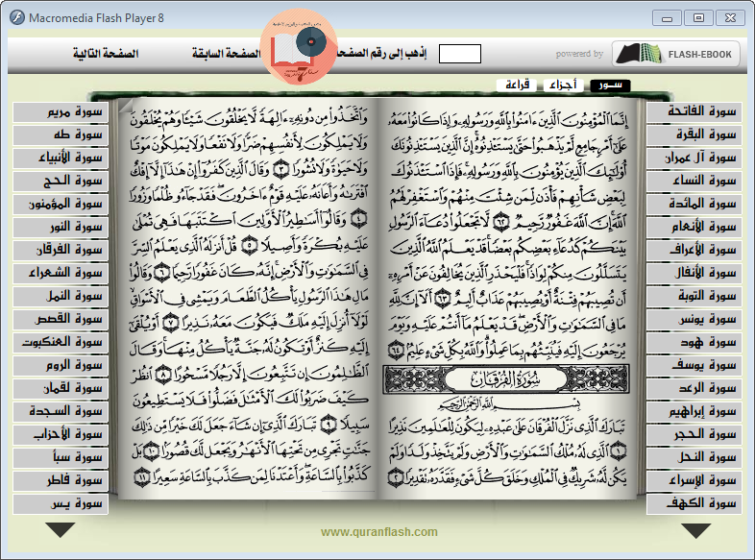Open سورة إبراهيم

pos(694,412)
